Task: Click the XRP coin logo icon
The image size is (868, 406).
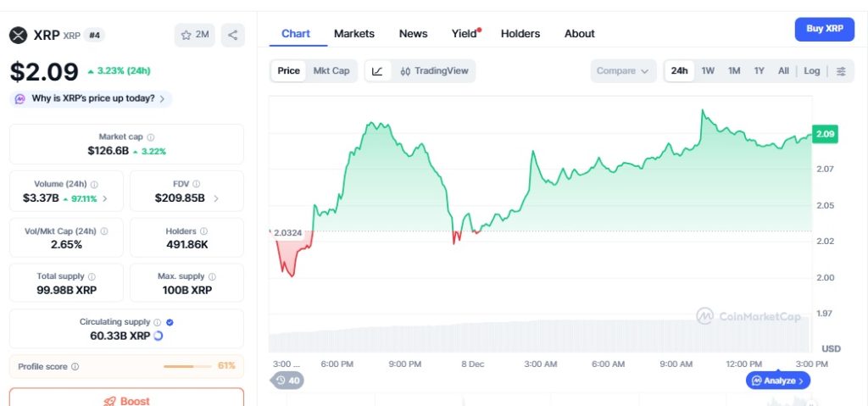Action: [19, 36]
